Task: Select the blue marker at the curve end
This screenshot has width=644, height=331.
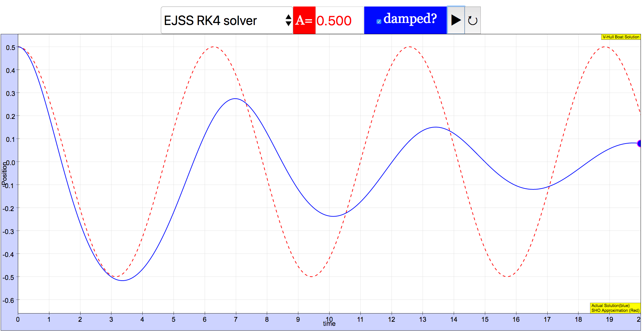Action: [640, 144]
